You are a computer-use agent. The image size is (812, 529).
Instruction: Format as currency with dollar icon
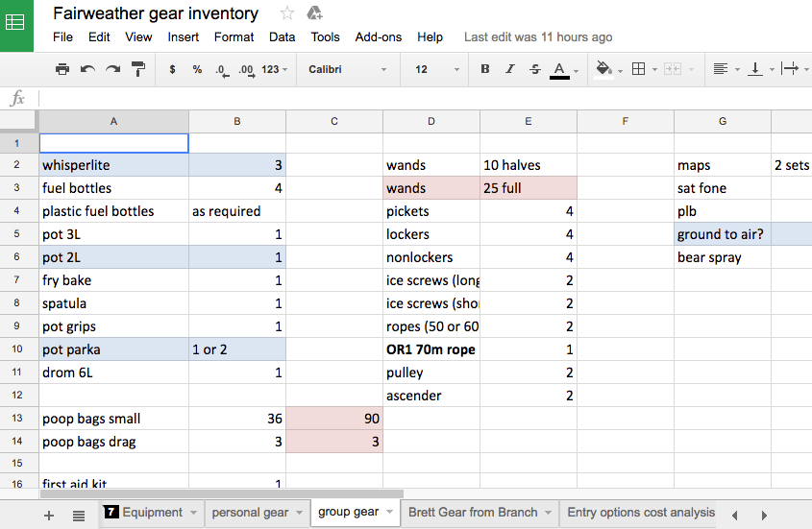172,69
